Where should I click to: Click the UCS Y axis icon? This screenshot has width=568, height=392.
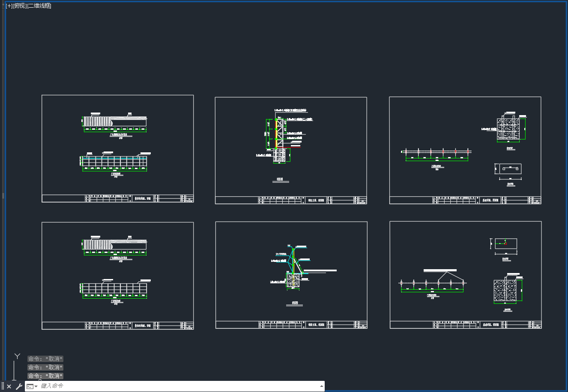(17, 356)
